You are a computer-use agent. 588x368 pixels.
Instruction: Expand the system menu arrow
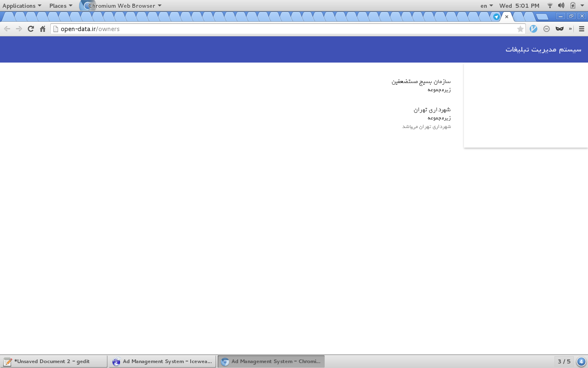point(582,6)
